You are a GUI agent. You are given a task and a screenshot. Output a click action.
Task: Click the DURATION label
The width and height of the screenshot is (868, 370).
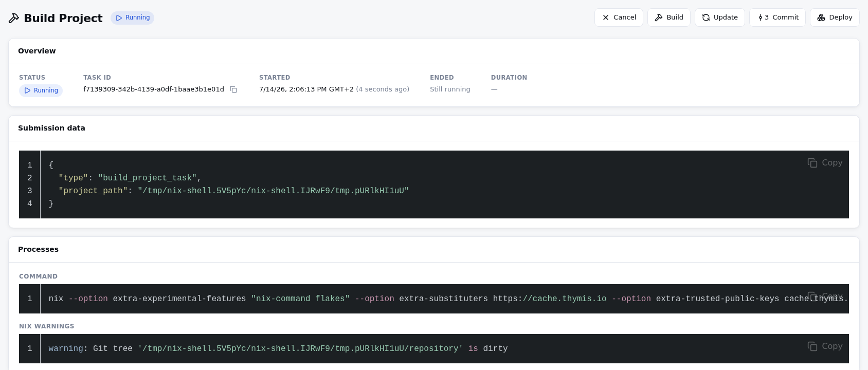coord(509,78)
